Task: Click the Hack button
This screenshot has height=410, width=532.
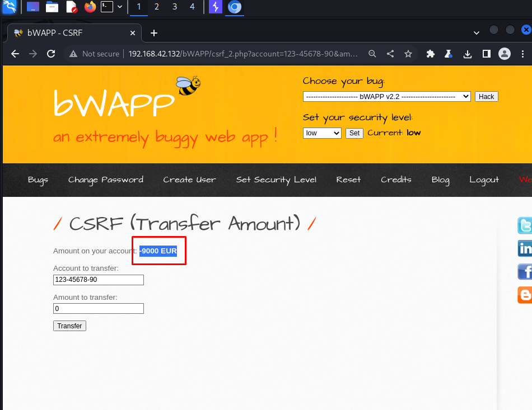Action: pyautogui.click(x=486, y=97)
